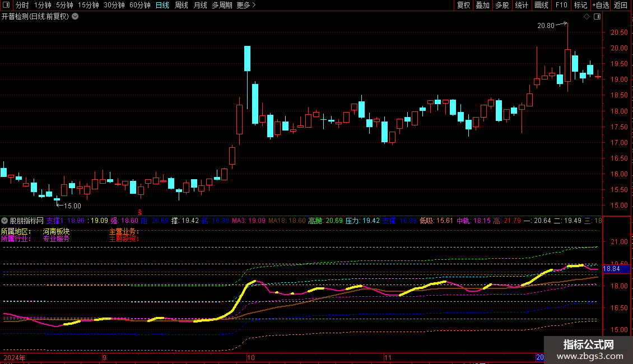Click the 2024年 date axis label

click(15, 357)
